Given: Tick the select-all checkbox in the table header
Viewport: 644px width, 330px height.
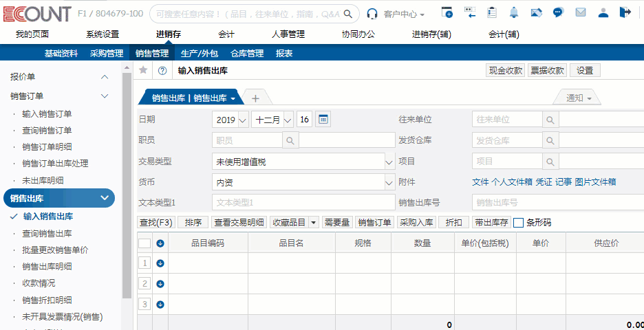Looking at the screenshot, I should coord(144,243).
